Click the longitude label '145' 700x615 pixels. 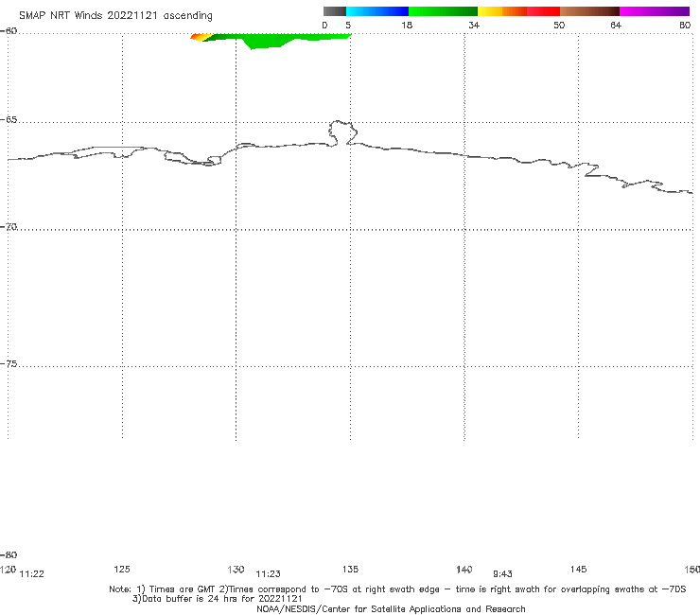[x=579, y=569]
